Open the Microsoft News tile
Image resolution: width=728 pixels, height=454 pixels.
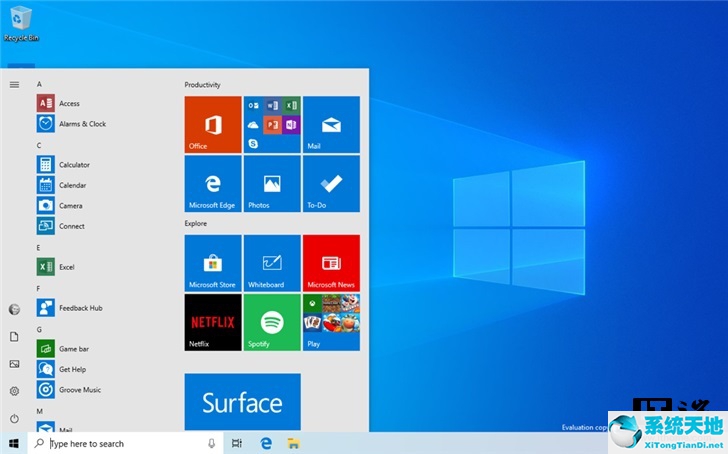pos(331,263)
